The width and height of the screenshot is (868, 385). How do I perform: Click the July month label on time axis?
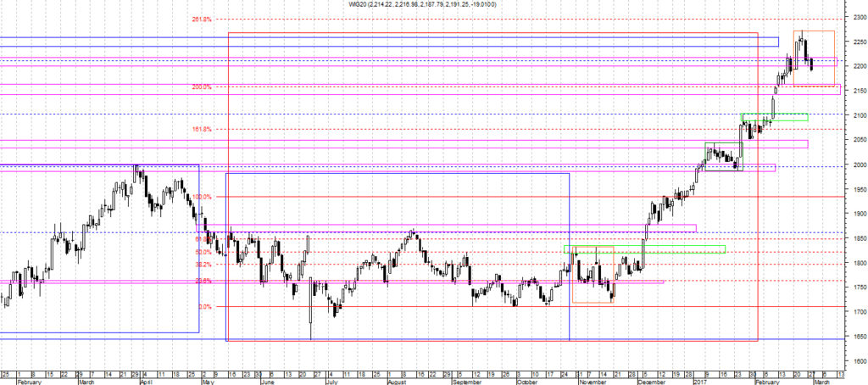tap(331, 382)
